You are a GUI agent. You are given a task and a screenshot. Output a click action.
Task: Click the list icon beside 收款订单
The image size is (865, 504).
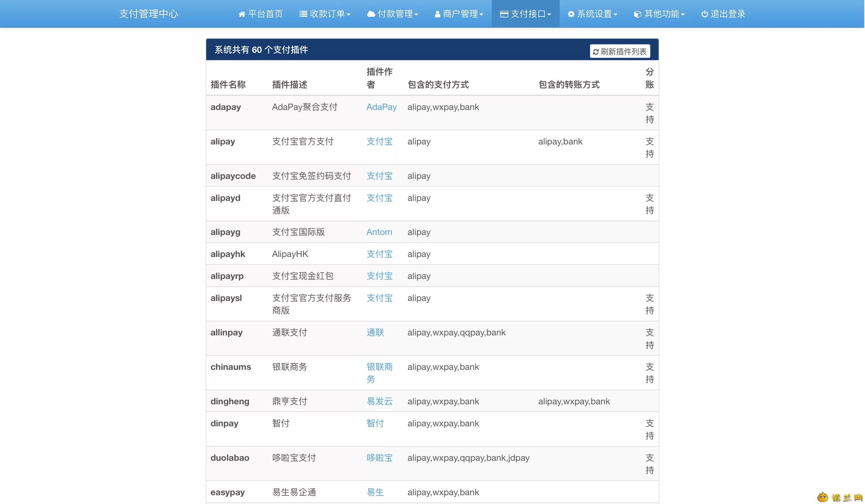[303, 14]
